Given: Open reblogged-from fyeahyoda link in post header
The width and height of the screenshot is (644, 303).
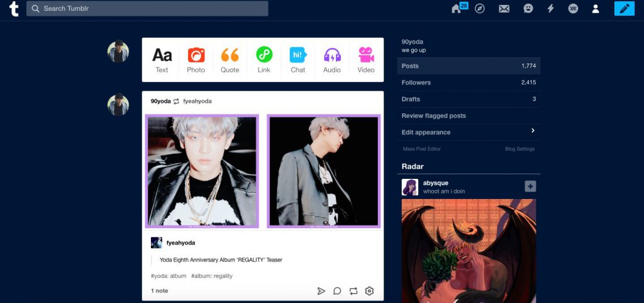Looking at the screenshot, I should (x=197, y=101).
